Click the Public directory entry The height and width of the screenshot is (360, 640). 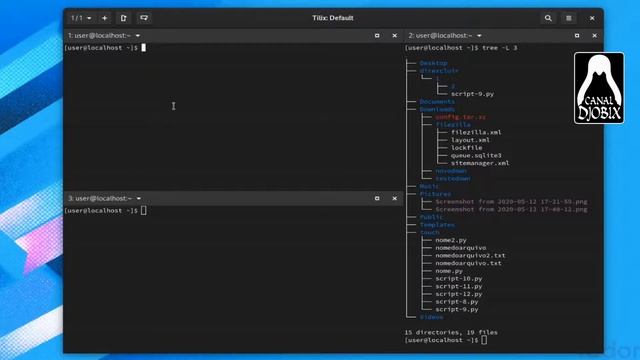[x=431, y=217]
